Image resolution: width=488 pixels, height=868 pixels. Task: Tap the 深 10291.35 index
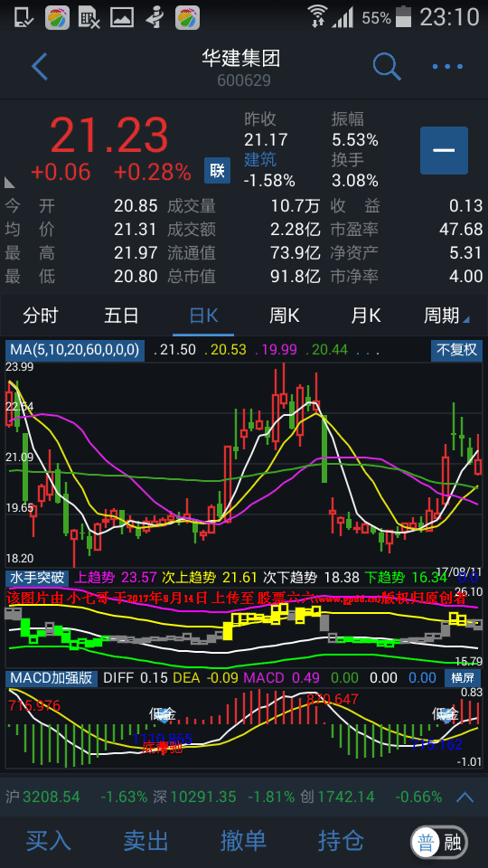click(194, 797)
